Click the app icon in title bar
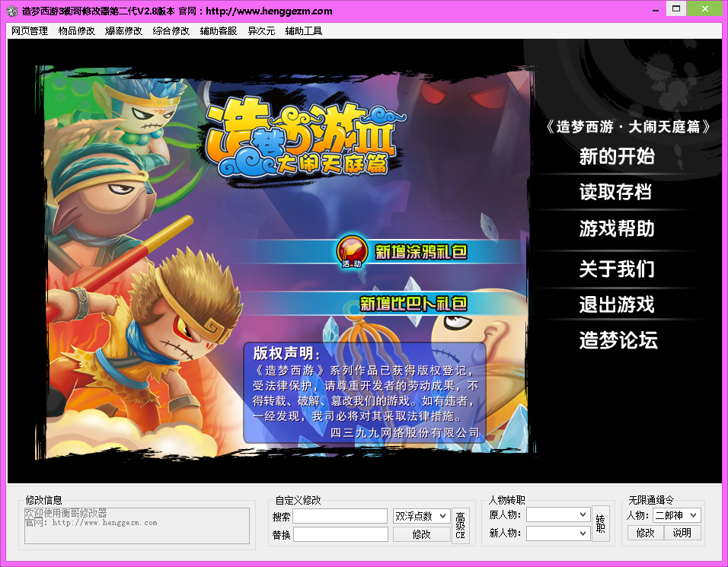The width and height of the screenshot is (728, 567). pos(11,11)
